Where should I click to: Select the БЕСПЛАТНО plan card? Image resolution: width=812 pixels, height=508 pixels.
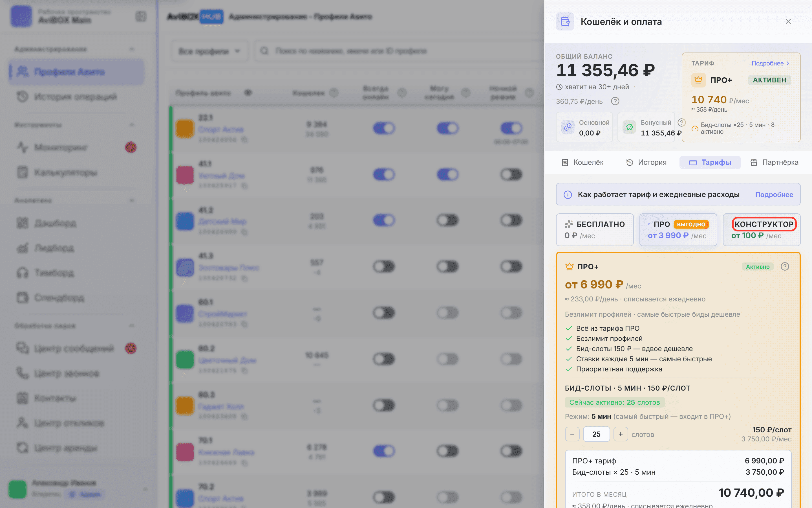pyautogui.click(x=595, y=230)
